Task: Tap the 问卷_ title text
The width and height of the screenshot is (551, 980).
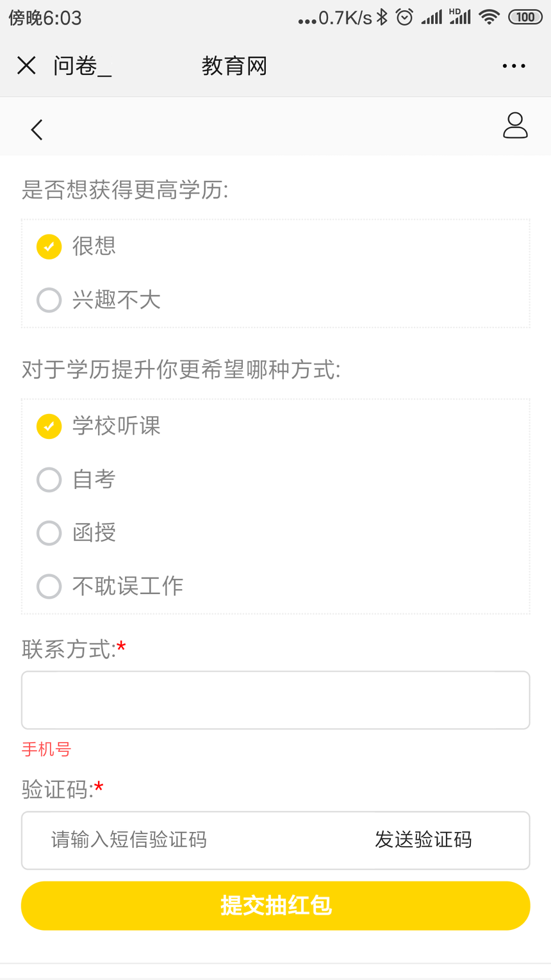Action: point(82,66)
